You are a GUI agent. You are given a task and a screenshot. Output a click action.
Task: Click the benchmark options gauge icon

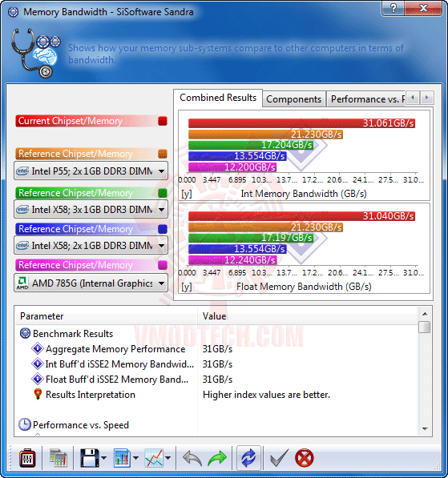pos(27,458)
